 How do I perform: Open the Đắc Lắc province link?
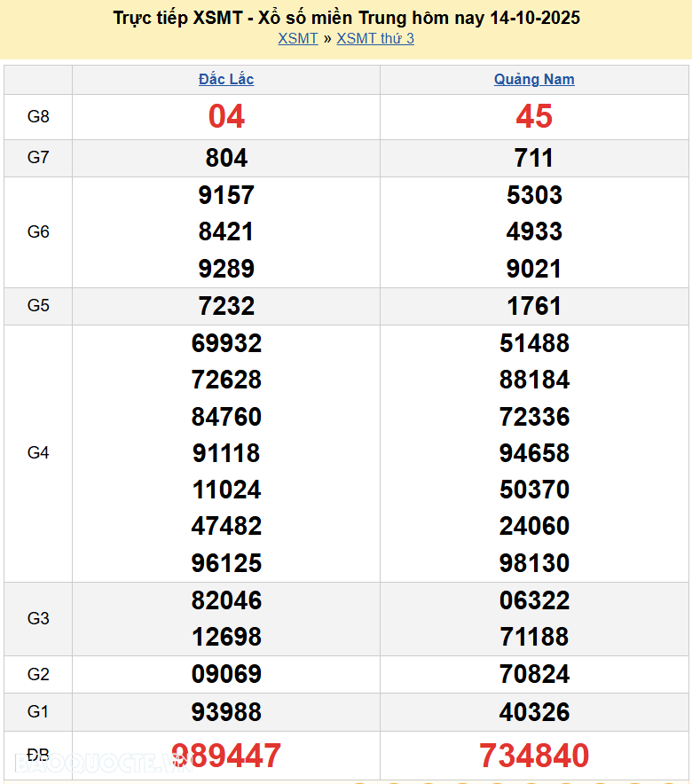point(226,79)
